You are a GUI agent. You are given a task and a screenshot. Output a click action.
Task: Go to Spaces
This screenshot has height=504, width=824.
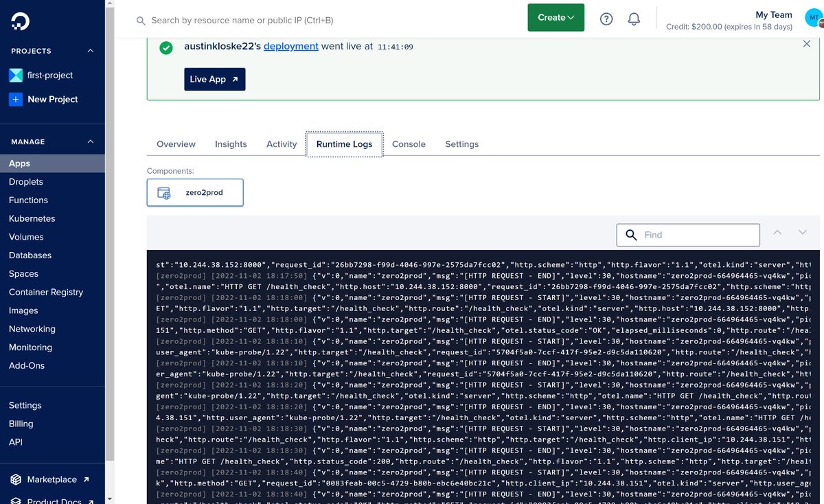[x=23, y=274]
